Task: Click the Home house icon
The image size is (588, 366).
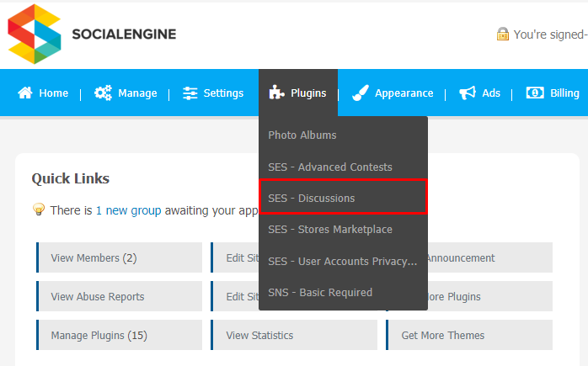Action: tap(25, 93)
